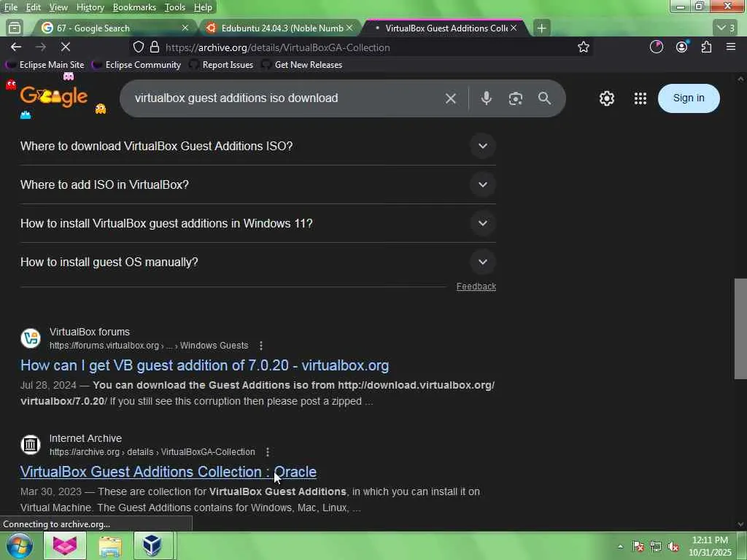The width and height of the screenshot is (747, 560).
Task: Click the muted volume tray icon
Action: (673, 547)
